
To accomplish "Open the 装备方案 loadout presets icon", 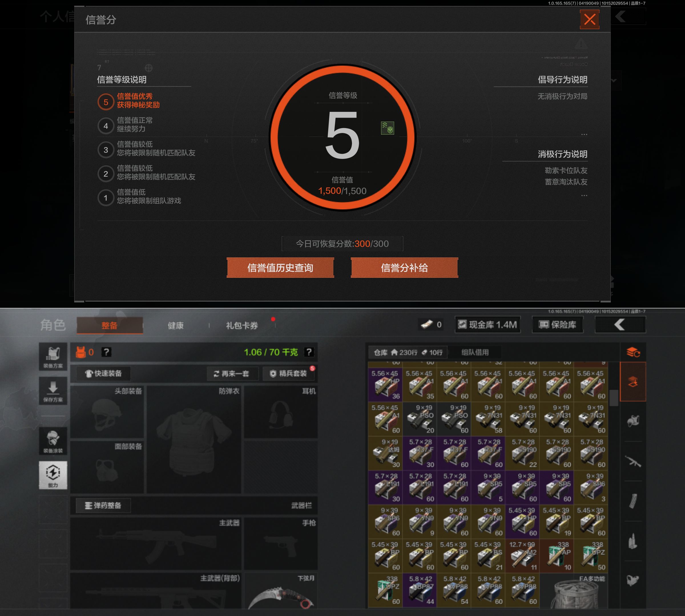I will click(53, 357).
